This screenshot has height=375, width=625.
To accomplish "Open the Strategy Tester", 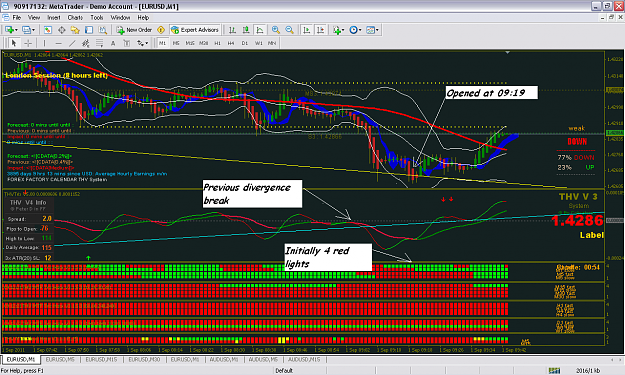I will (x=102, y=30).
